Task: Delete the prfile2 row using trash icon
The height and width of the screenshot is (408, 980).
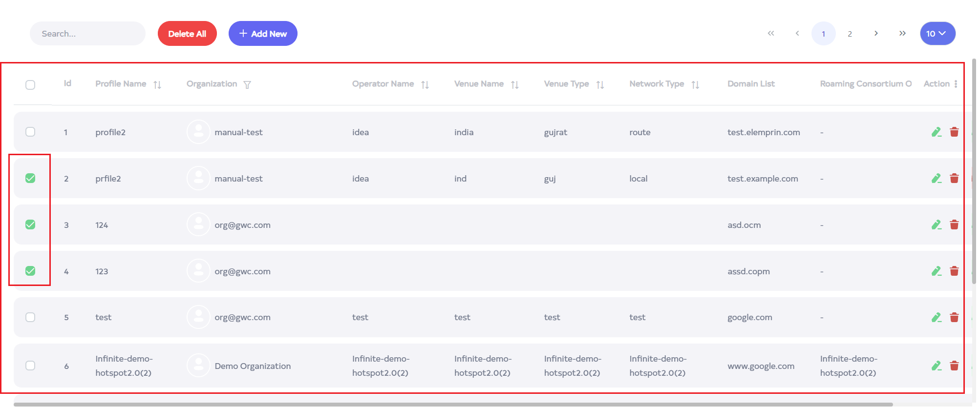Action: point(954,179)
